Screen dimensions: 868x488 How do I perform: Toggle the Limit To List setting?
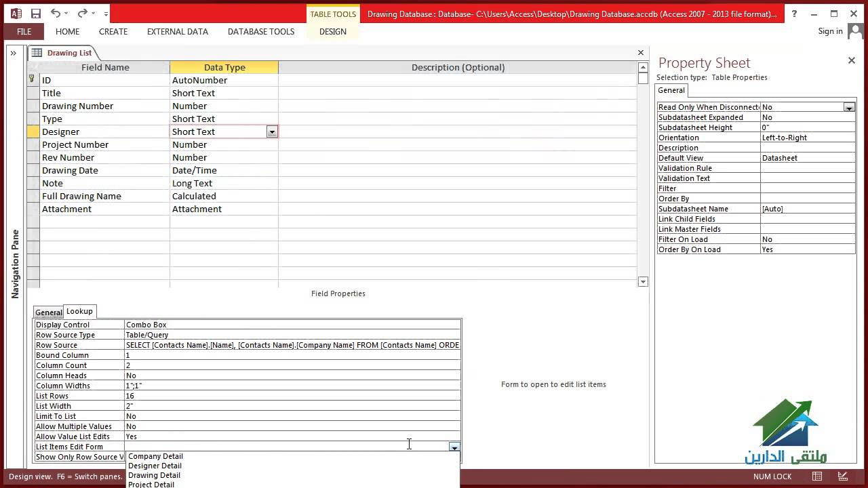click(x=203, y=416)
